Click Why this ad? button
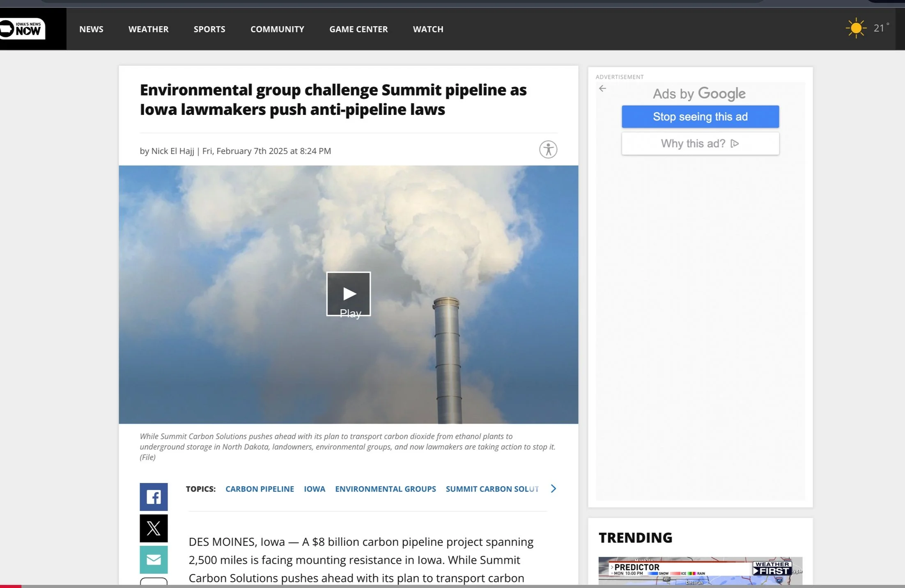The image size is (905, 588). point(693,144)
